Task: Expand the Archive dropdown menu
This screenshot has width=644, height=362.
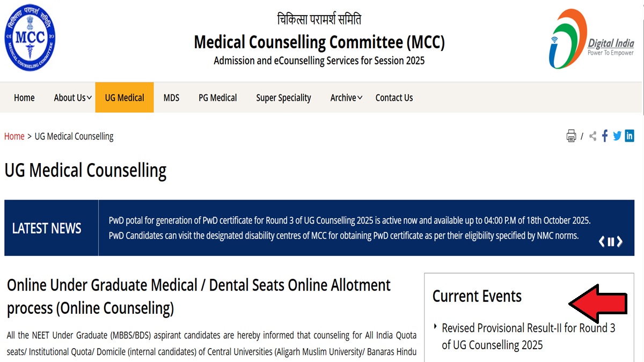Action: point(346,98)
